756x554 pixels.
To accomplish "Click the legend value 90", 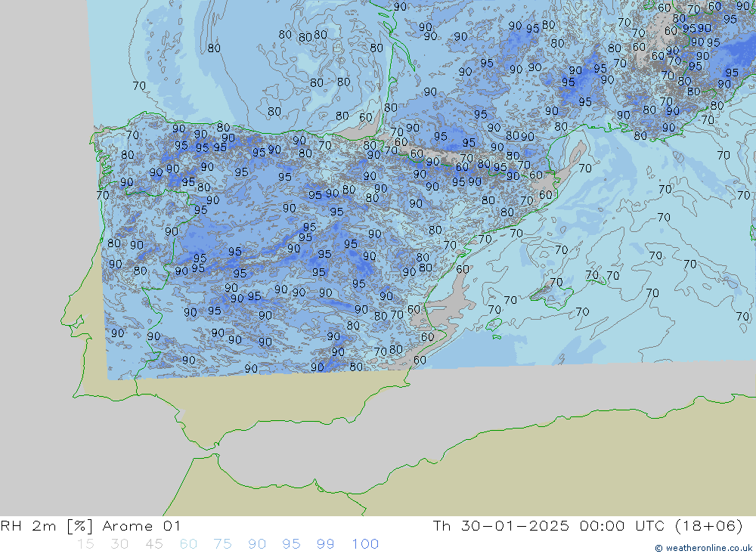I will pos(257,544).
